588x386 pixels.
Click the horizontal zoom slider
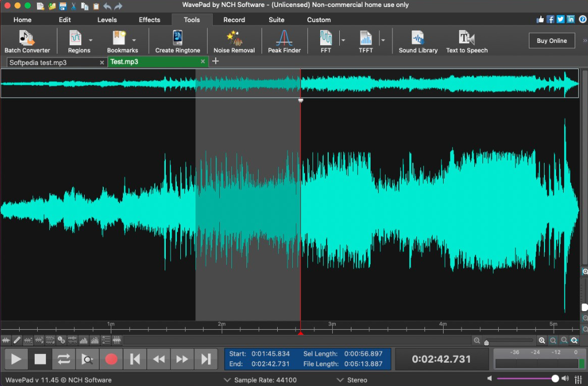pos(509,341)
